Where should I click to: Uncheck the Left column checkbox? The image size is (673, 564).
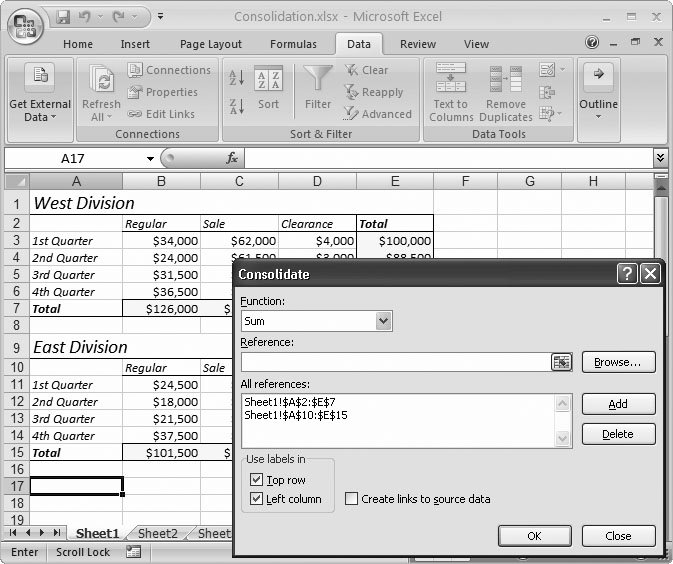[256, 499]
